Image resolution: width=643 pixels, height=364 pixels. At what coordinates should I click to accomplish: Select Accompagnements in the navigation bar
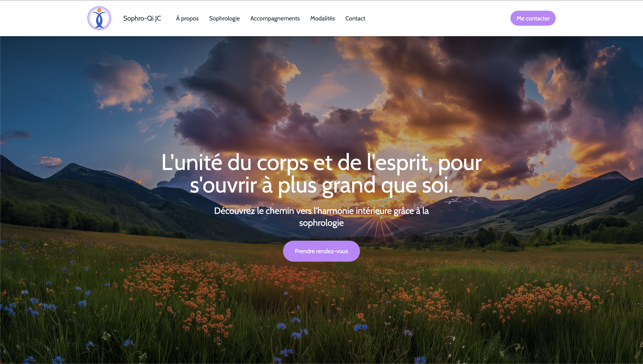pyautogui.click(x=275, y=19)
